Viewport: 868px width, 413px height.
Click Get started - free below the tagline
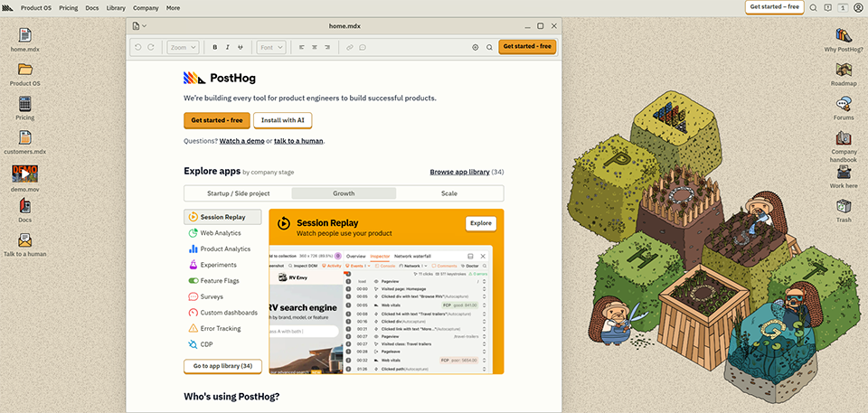point(217,120)
